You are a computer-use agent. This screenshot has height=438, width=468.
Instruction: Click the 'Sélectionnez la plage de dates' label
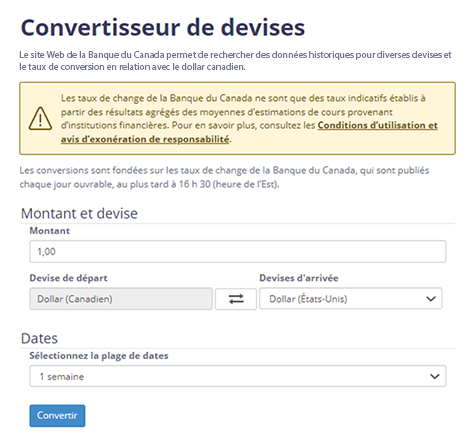click(99, 356)
